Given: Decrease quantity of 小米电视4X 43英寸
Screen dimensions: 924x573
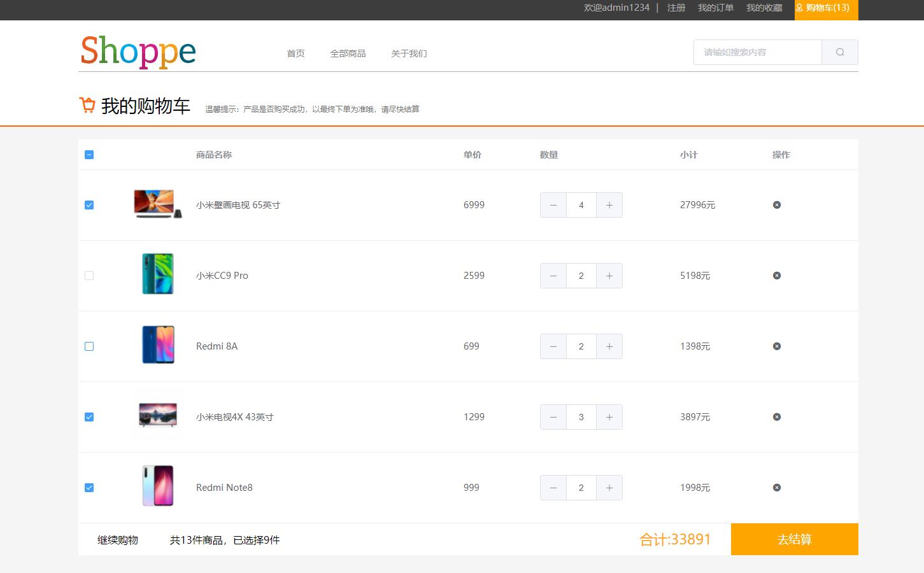Looking at the screenshot, I should [x=553, y=417].
